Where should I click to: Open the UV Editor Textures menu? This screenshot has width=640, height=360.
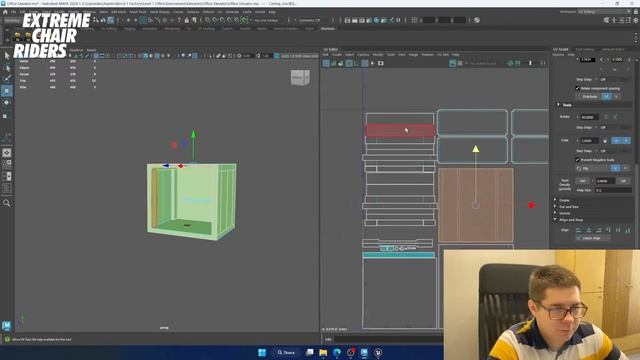point(427,54)
